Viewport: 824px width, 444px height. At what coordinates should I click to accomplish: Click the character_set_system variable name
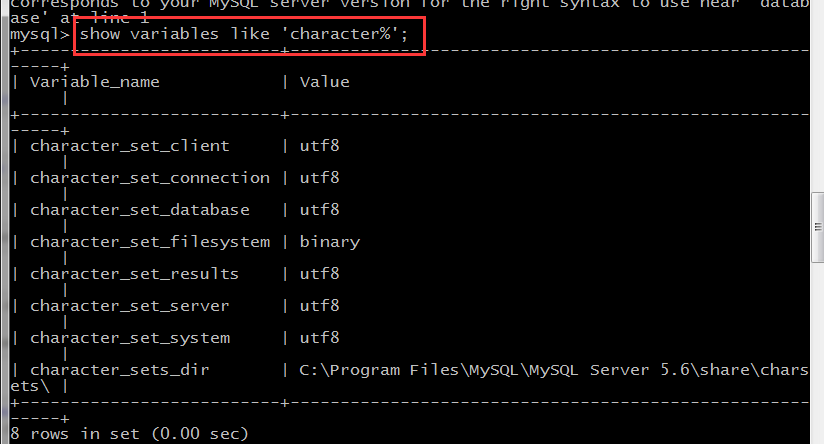pyautogui.click(x=130, y=338)
